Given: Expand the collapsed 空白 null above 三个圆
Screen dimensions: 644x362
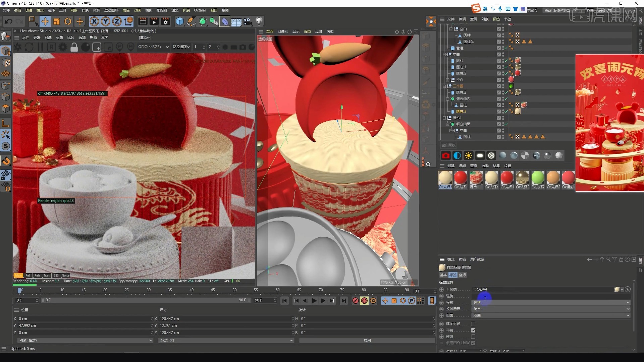Looking at the screenshot, I should click(x=447, y=80).
